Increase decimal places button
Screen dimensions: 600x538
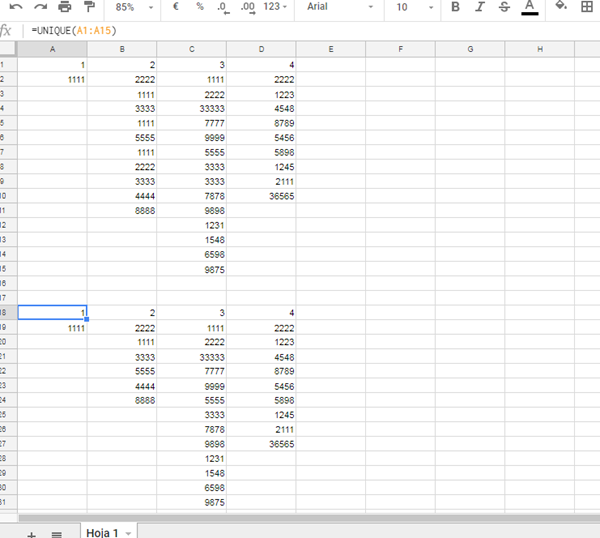247,7
